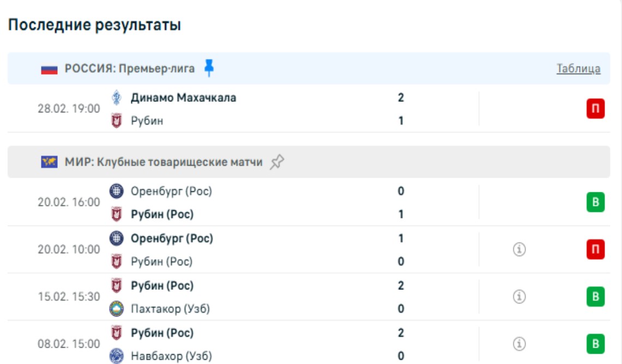
Task: Select Динамо Махачкала team name
Action: pos(183,98)
